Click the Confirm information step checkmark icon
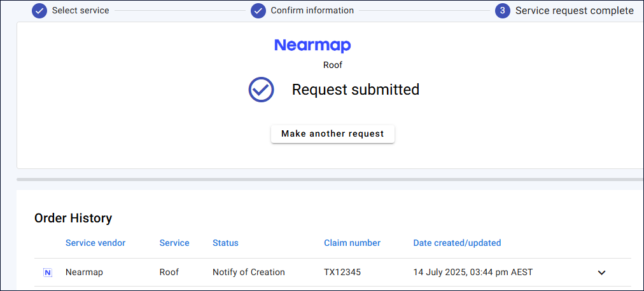 click(x=258, y=11)
